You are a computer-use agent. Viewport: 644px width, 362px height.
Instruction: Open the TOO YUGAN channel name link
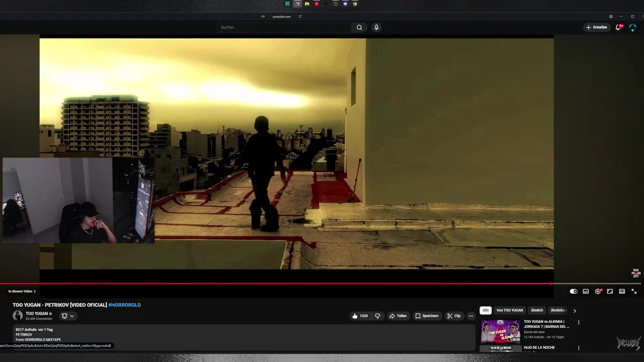37,314
